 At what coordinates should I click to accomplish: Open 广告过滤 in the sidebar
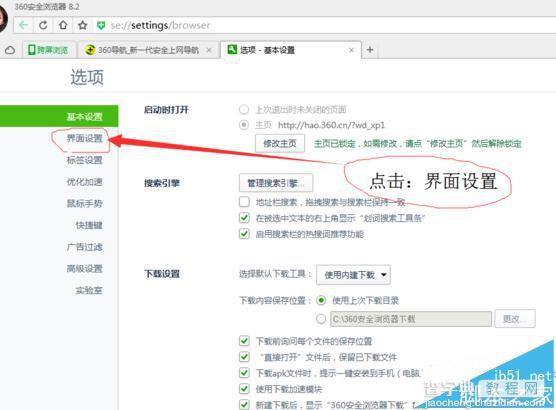[84, 247]
